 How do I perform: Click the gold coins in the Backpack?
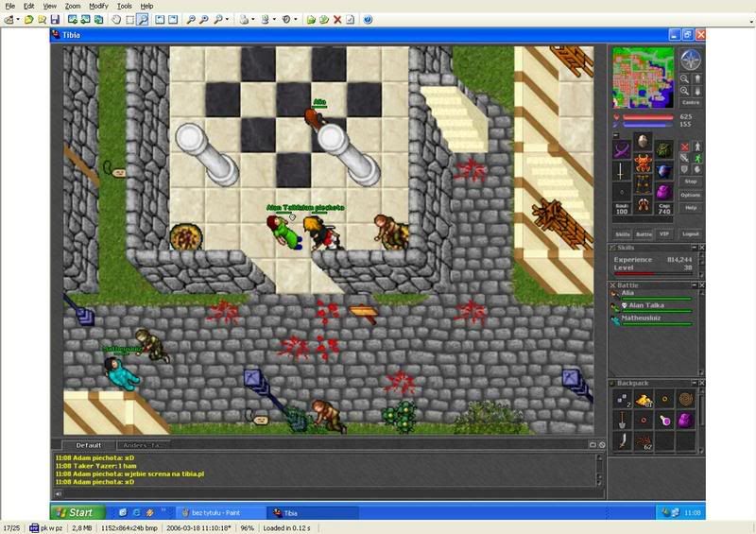[644, 400]
